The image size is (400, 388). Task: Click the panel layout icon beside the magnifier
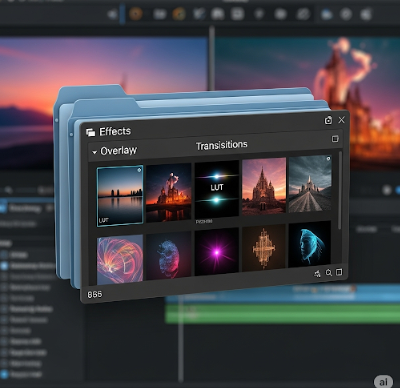[339, 272]
